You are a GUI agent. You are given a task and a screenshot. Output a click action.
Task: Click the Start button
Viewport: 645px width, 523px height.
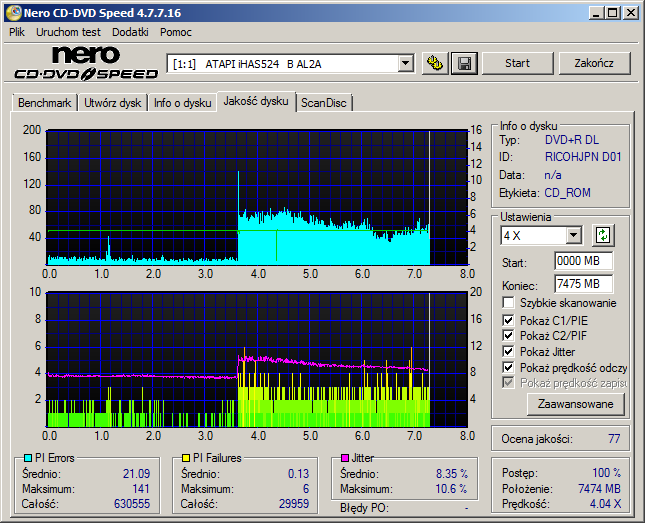click(517, 63)
